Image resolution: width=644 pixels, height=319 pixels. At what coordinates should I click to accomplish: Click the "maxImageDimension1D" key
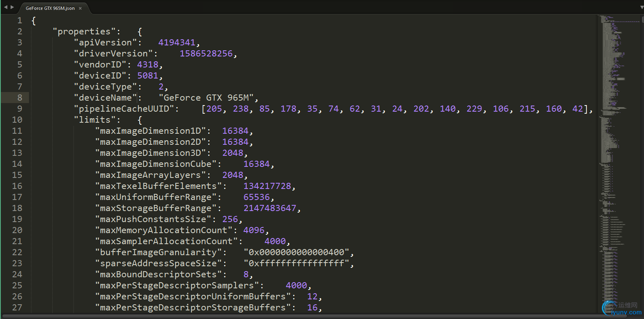pyautogui.click(x=150, y=131)
